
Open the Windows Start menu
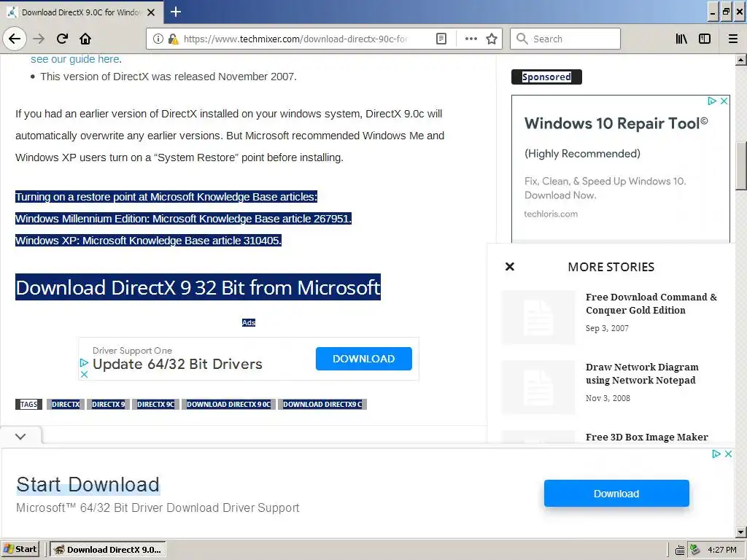(x=20, y=549)
